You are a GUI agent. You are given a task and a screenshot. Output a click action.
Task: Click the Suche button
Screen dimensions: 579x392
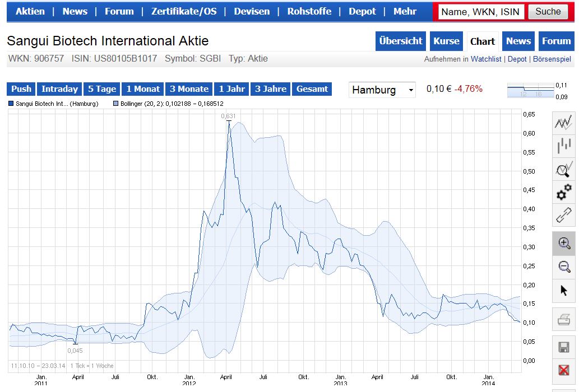[x=548, y=12]
